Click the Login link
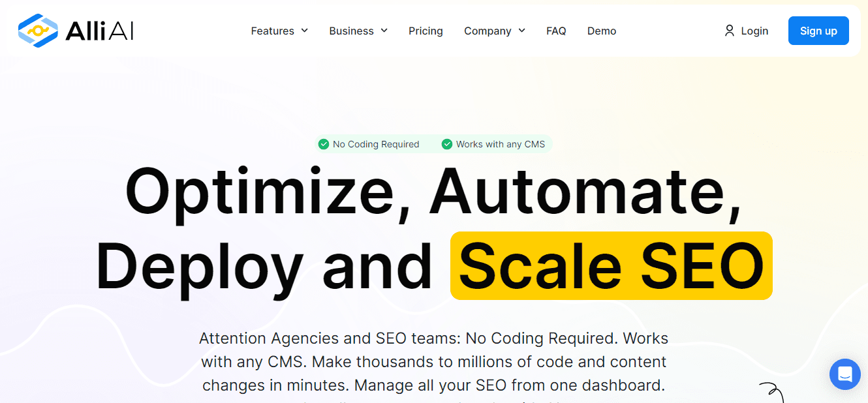Screen dimensions: 868x403 pos(754,31)
